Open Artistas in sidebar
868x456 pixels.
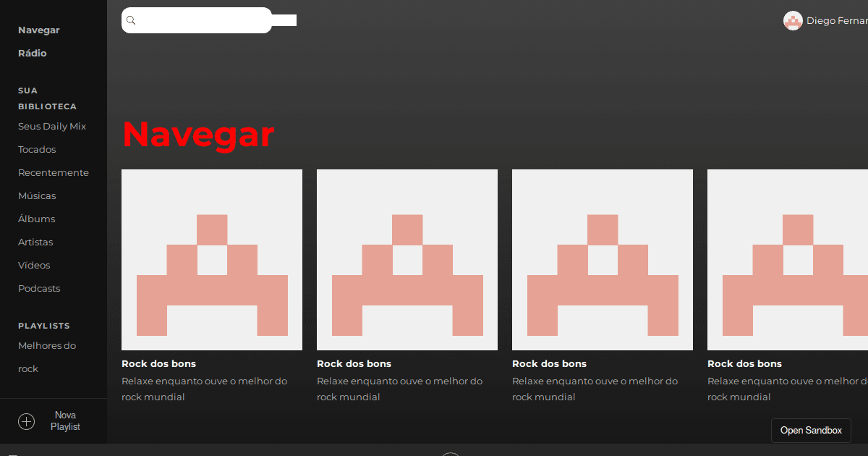point(35,242)
